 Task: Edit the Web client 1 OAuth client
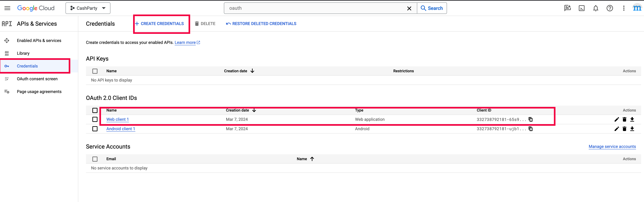click(617, 119)
